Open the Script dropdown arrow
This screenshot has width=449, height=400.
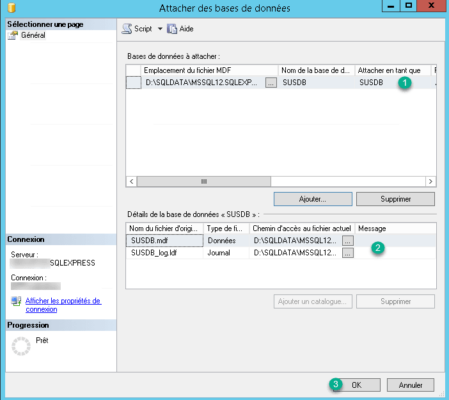[160, 29]
